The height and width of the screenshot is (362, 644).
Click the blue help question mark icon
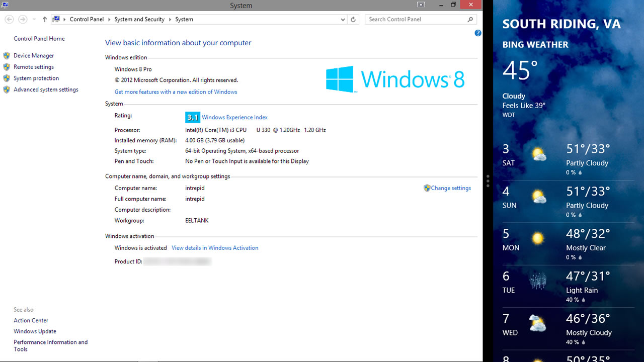(x=477, y=33)
